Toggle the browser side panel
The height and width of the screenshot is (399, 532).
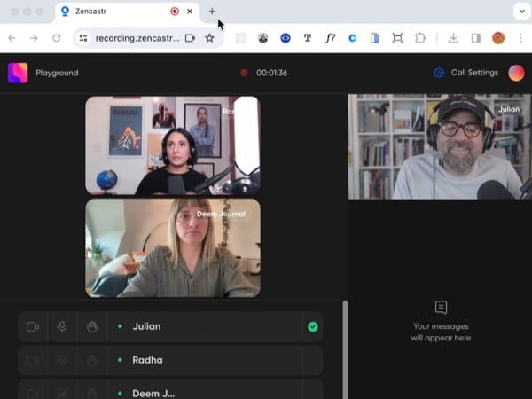475,38
